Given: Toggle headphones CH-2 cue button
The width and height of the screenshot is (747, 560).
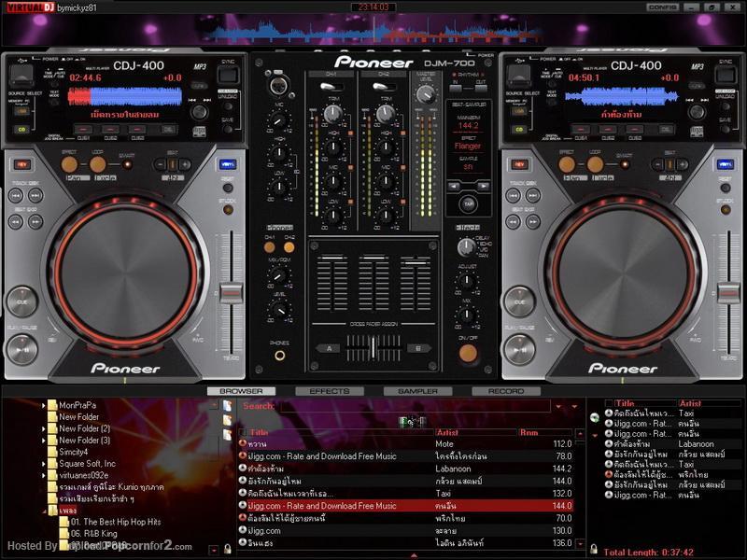Looking at the screenshot, I should pyautogui.click(x=289, y=247).
